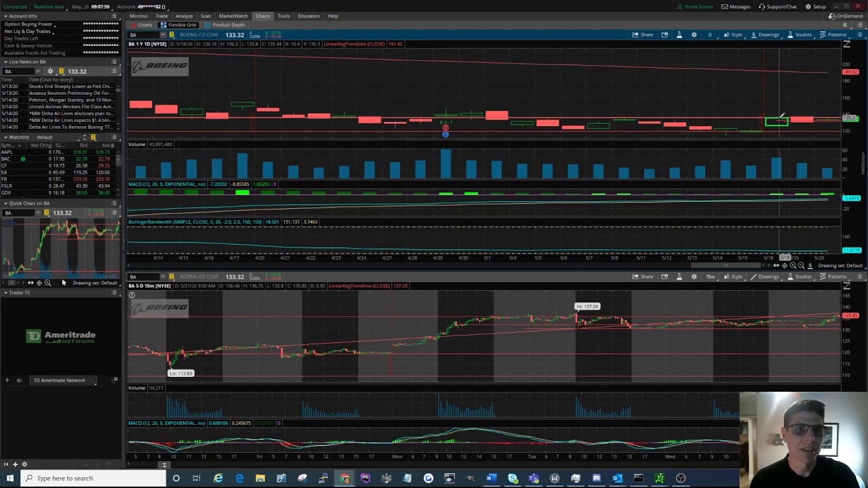Switch to the Scan tab
Screen dimensions: 868x488
click(x=205, y=16)
